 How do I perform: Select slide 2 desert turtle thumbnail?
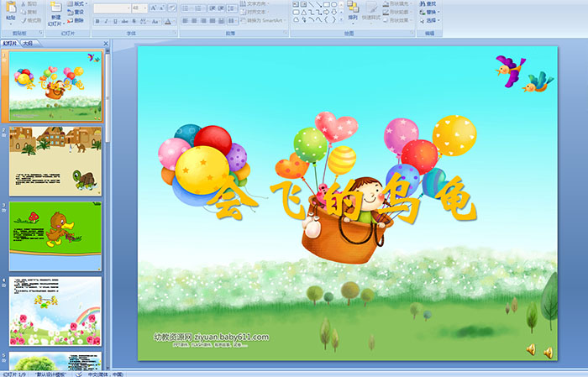coord(55,161)
